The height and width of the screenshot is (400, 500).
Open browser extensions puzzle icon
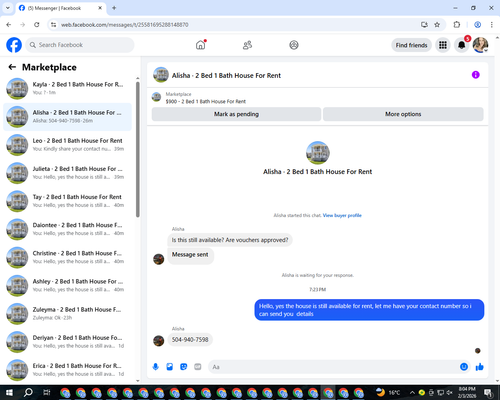point(457,25)
